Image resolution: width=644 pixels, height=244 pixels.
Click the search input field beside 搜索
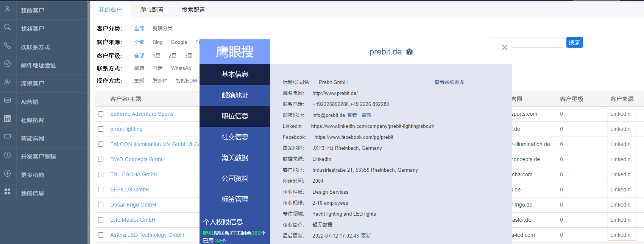click(x=537, y=42)
